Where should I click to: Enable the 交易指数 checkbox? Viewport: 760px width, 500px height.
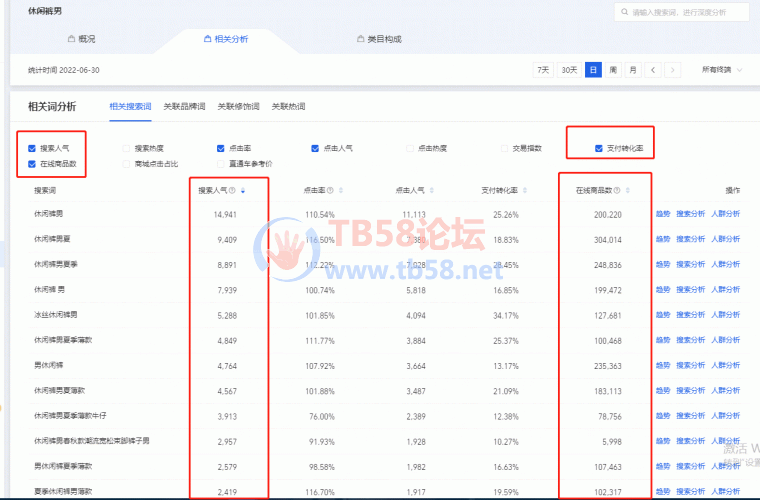coord(504,148)
